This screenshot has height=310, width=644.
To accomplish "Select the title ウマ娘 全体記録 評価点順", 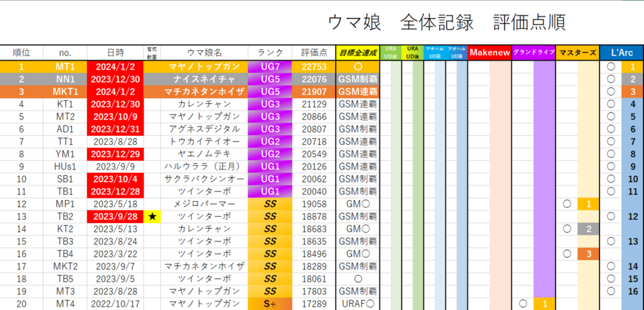I will (x=447, y=22).
